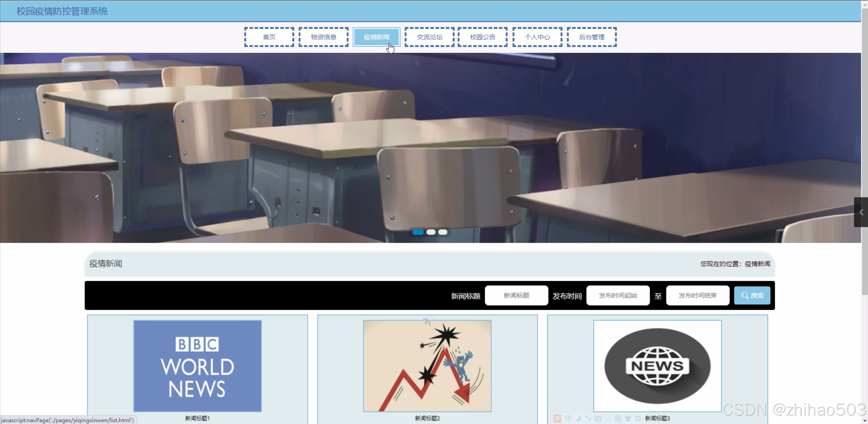Click the Wubi IME logo icon
Viewport: 868px width, 424px height.
(x=557, y=419)
